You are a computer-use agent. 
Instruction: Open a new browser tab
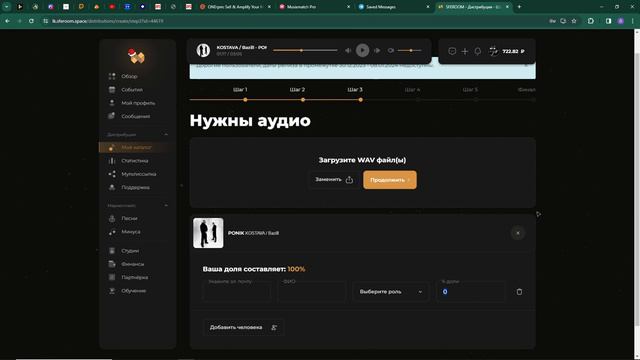(x=519, y=7)
